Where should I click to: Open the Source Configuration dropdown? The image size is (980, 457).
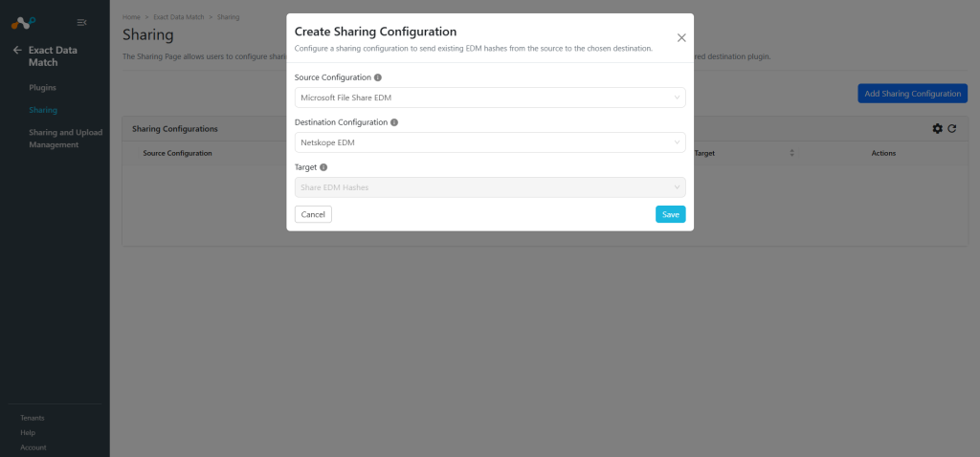point(490,98)
